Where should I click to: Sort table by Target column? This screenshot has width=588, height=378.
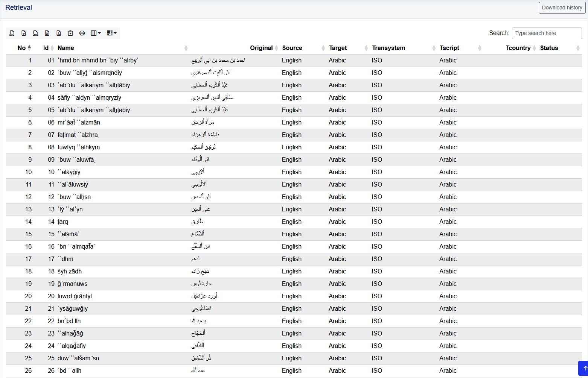click(348, 48)
